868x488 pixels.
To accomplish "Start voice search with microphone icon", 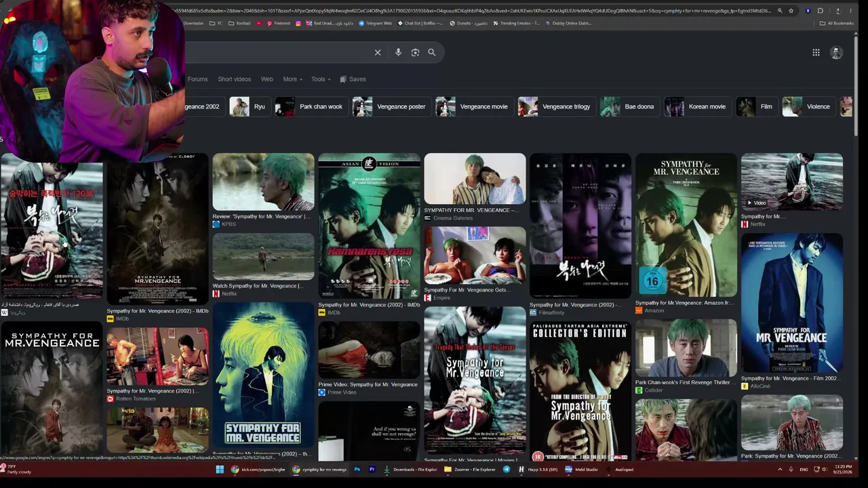I will (x=398, y=52).
